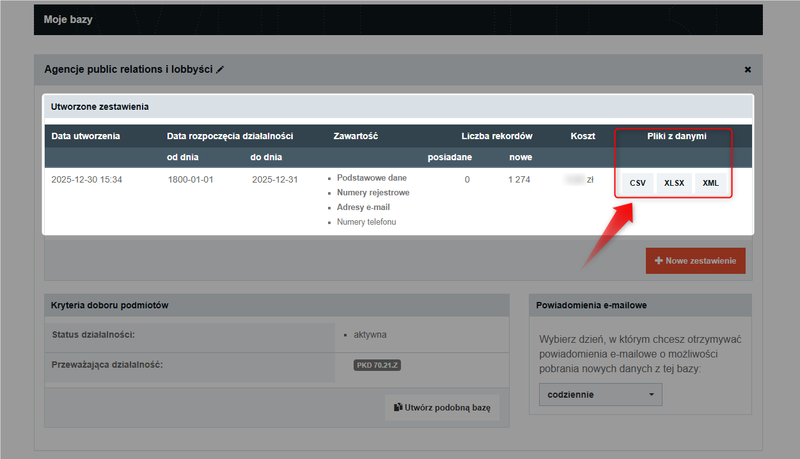
Task: Click Numery telefonu in the content list
Action: (x=367, y=221)
